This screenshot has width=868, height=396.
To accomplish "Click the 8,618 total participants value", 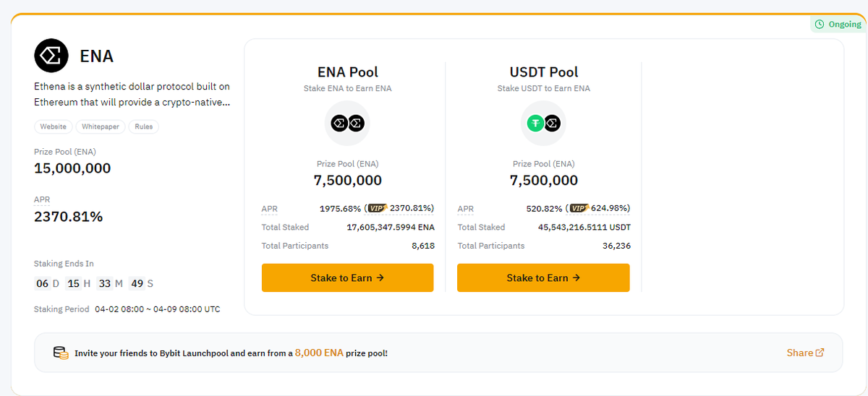I will (x=423, y=246).
